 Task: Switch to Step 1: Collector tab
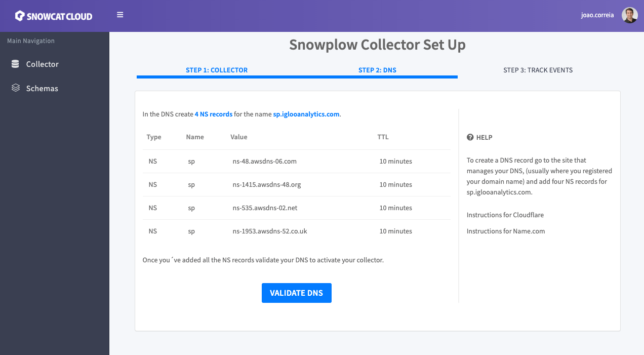click(x=217, y=70)
